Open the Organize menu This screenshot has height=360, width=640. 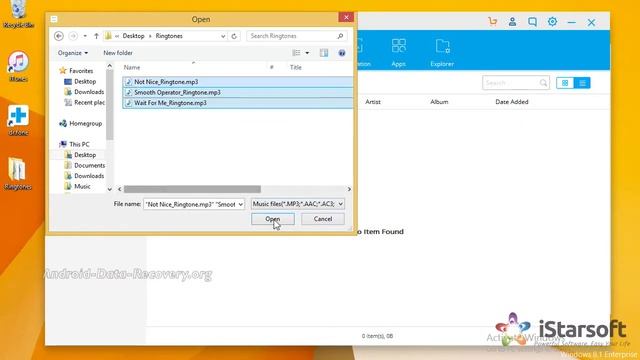pos(73,53)
